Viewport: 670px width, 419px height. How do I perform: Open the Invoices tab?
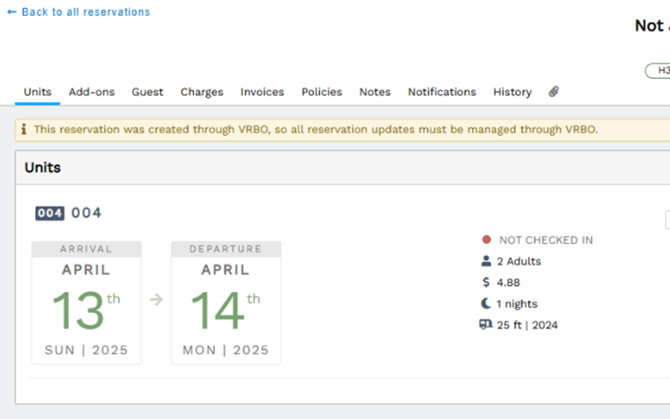[x=262, y=92]
